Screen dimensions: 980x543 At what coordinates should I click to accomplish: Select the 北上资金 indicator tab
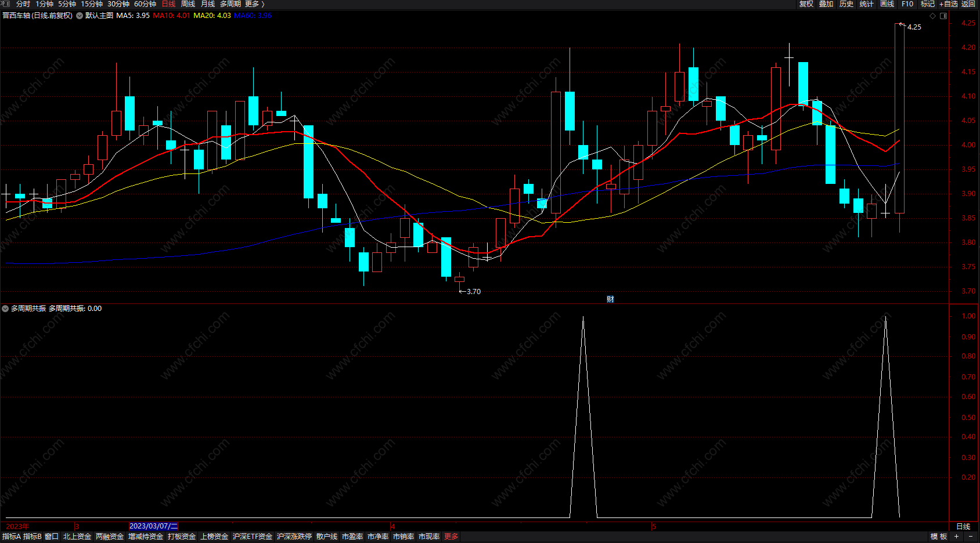(77, 537)
